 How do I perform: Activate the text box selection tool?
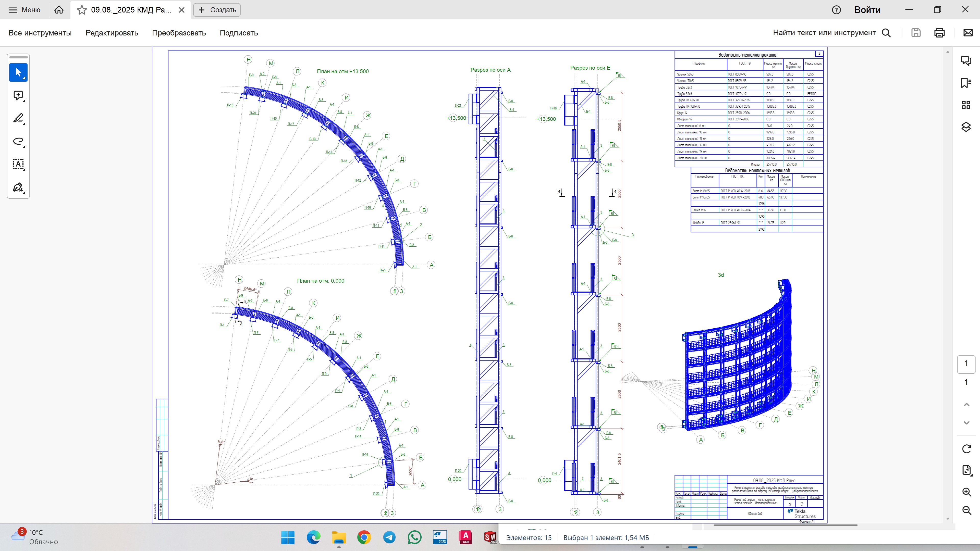click(x=18, y=164)
